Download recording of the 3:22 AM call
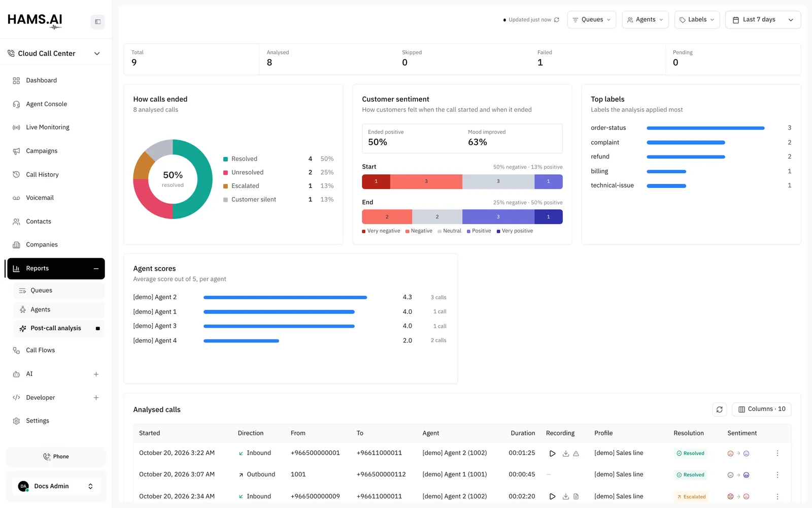 565,454
